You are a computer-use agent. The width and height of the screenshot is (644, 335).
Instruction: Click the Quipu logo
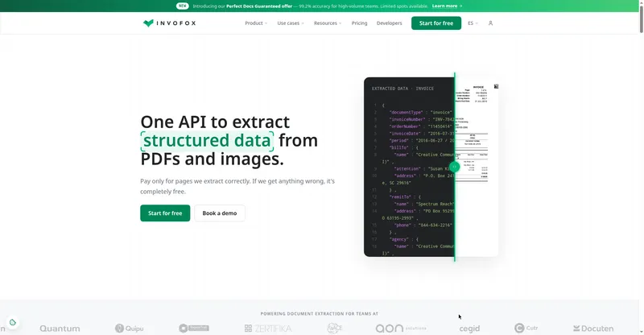[130, 328]
